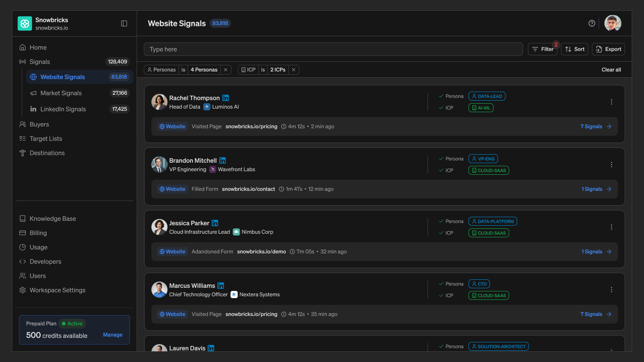644x362 pixels.
Task: Click Manage on the Prepaid Plan
Action: (113, 335)
